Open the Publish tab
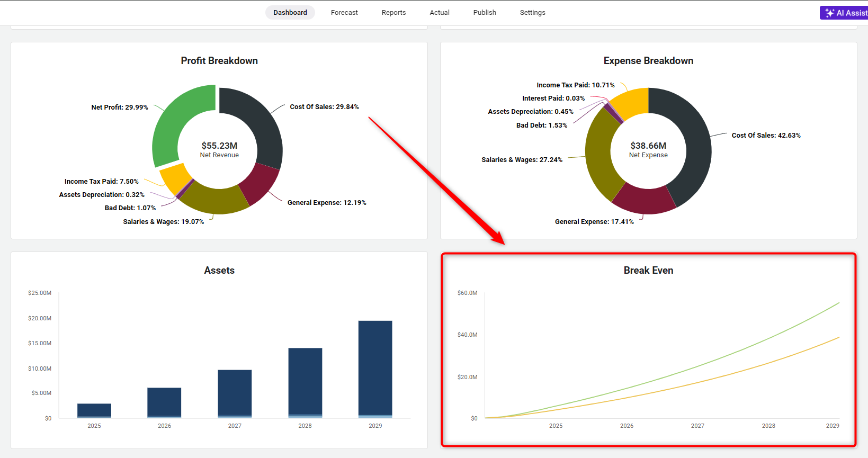This screenshot has width=868, height=458. (485, 13)
